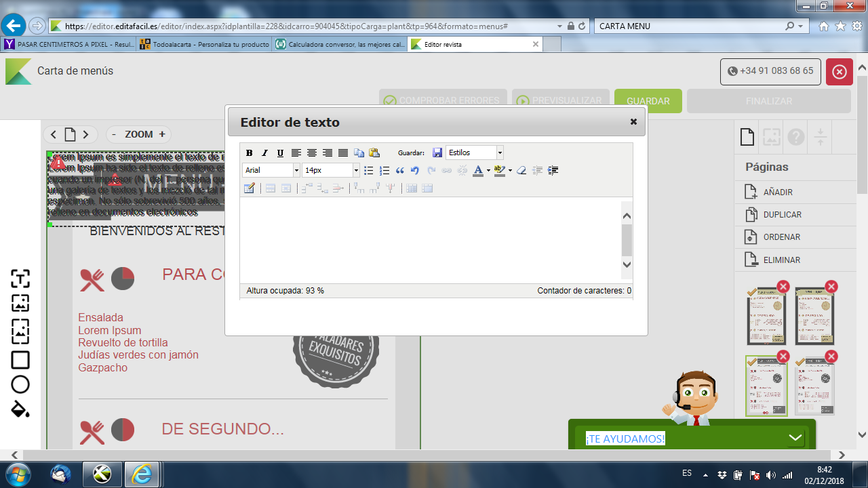Open the Arial font dropdown
Image resolution: width=868 pixels, height=488 pixels.
point(271,171)
